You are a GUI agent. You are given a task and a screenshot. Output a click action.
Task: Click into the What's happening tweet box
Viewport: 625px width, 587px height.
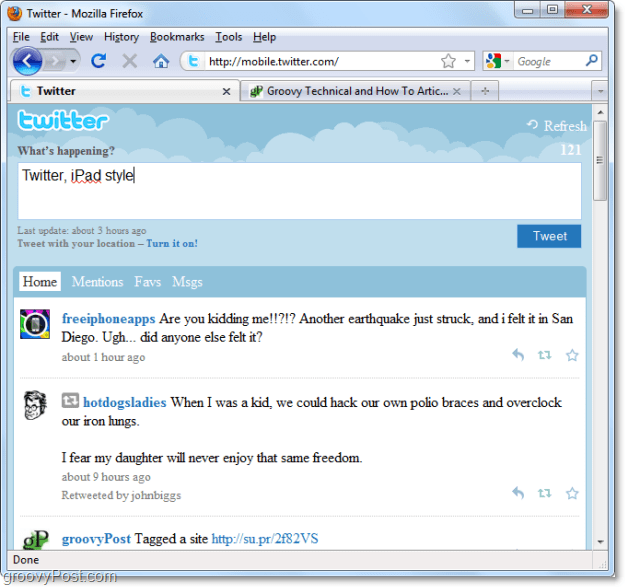(299, 191)
